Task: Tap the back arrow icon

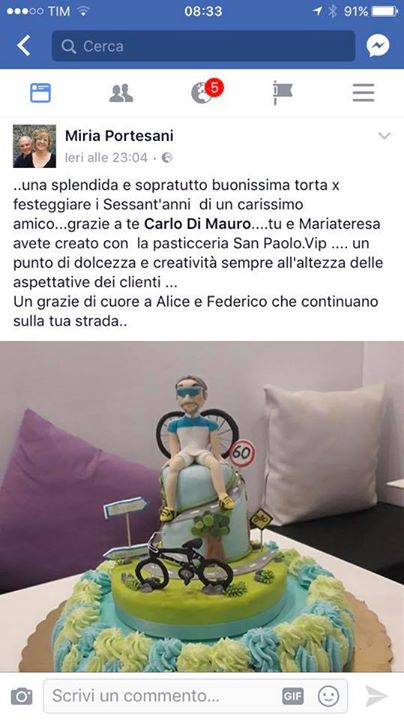Action: point(24,46)
